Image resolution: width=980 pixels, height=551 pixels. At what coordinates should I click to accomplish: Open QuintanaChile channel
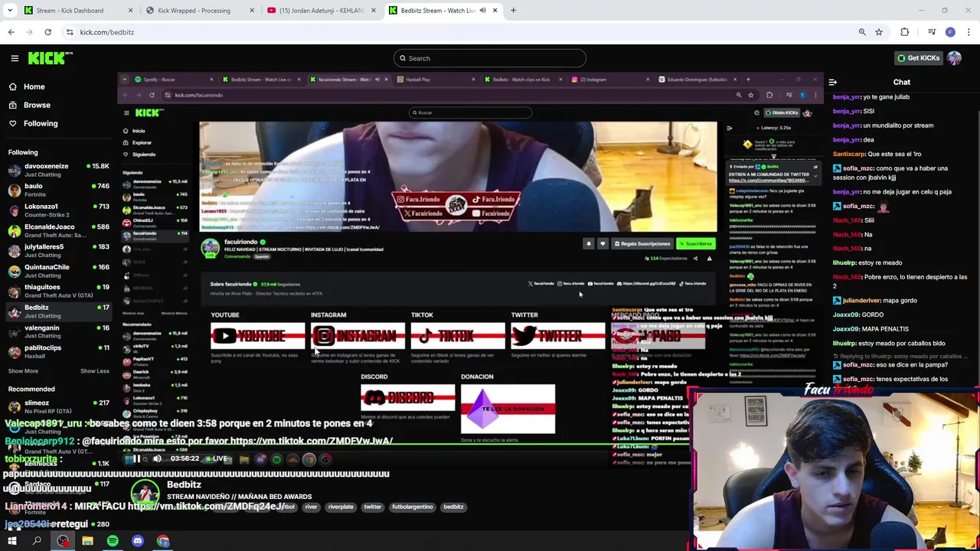[59, 271]
